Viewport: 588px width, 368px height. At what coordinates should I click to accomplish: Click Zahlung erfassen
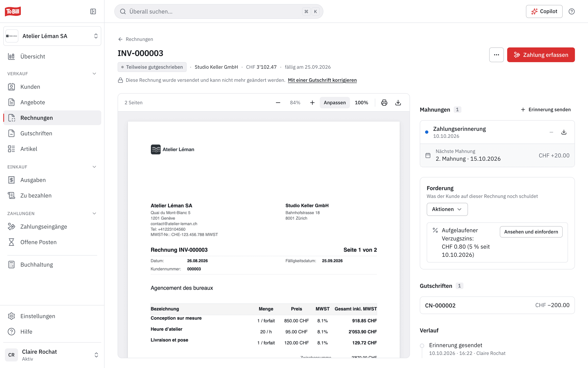click(x=541, y=55)
